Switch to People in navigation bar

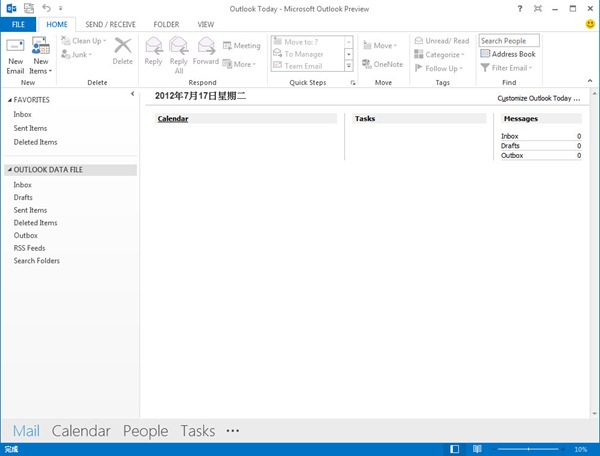pos(145,431)
